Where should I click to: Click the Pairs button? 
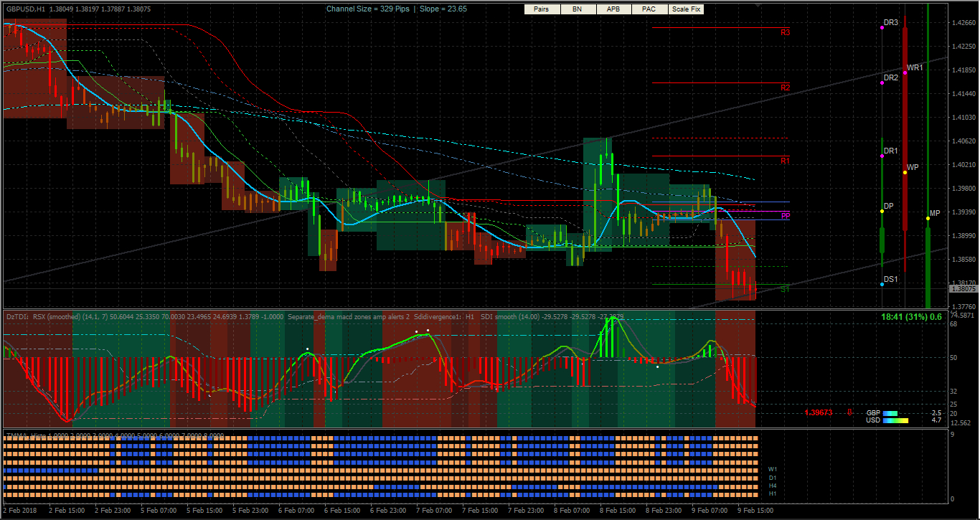[x=542, y=9]
